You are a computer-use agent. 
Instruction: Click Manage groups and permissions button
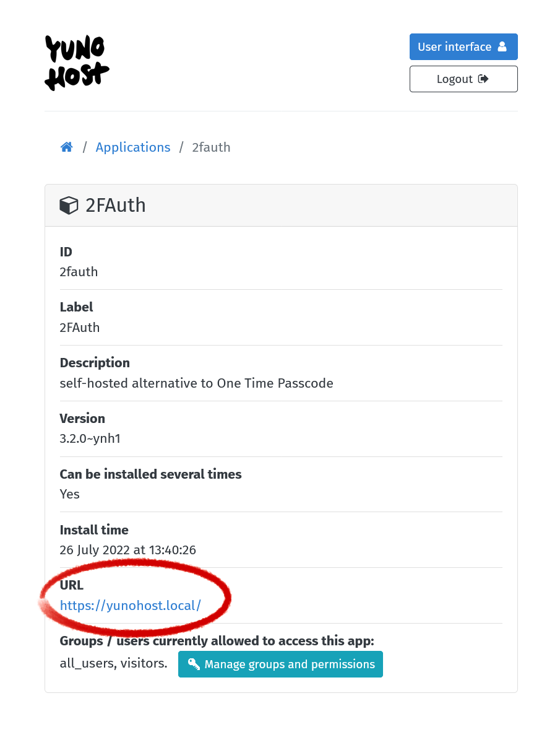click(x=280, y=664)
